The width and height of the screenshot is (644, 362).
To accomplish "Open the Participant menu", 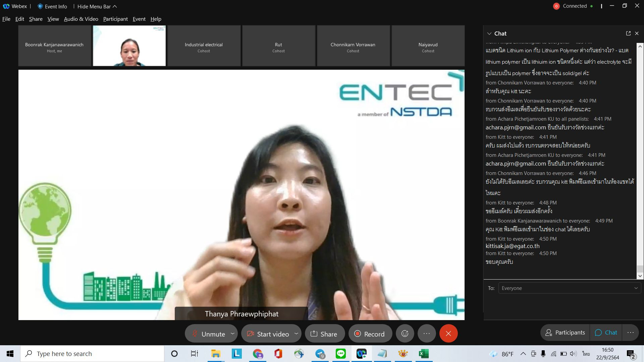I will (x=115, y=19).
